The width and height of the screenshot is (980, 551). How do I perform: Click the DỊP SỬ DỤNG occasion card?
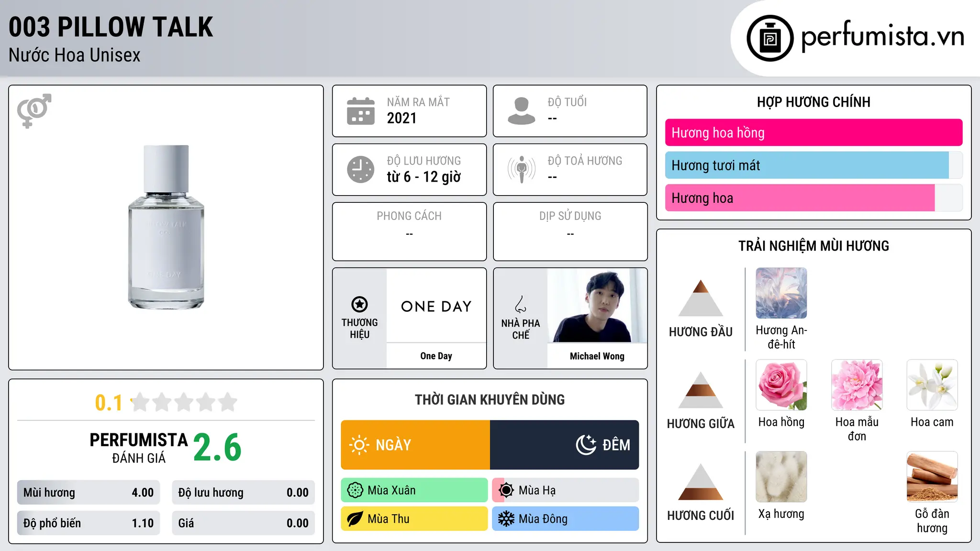[570, 231]
